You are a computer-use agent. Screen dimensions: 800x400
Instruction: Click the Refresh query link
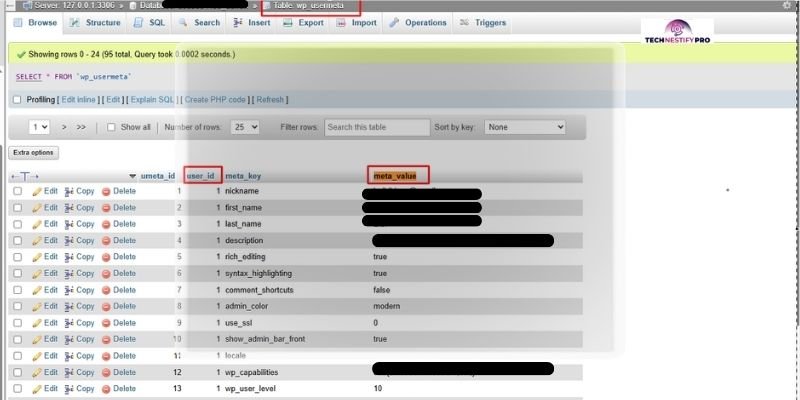(270, 100)
